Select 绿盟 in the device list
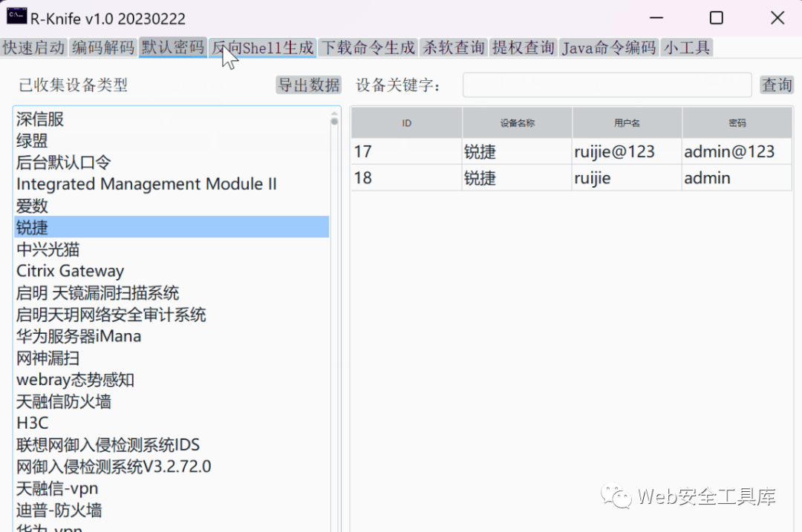Viewport: 802px width, 532px height. tap(172, 140)
